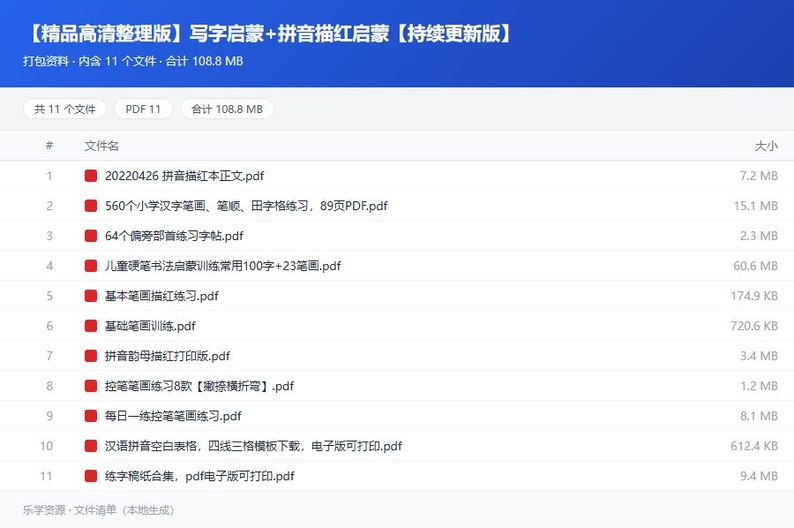Click the PDF icon beside 基本笔画描红练习.pdf
This screenshot has height=528, width=794.
[91, 296]
